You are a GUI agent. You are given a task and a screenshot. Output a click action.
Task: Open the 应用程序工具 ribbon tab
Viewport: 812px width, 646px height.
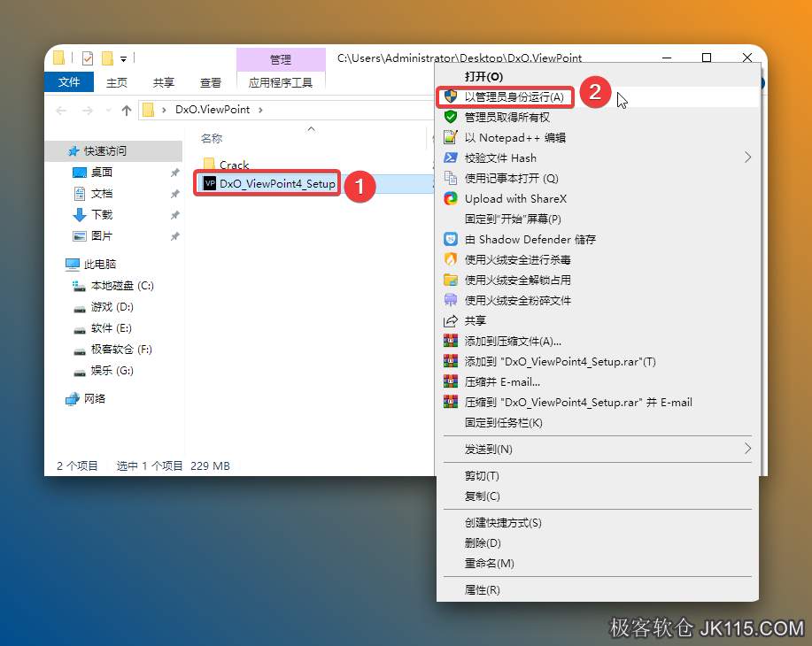281,82
